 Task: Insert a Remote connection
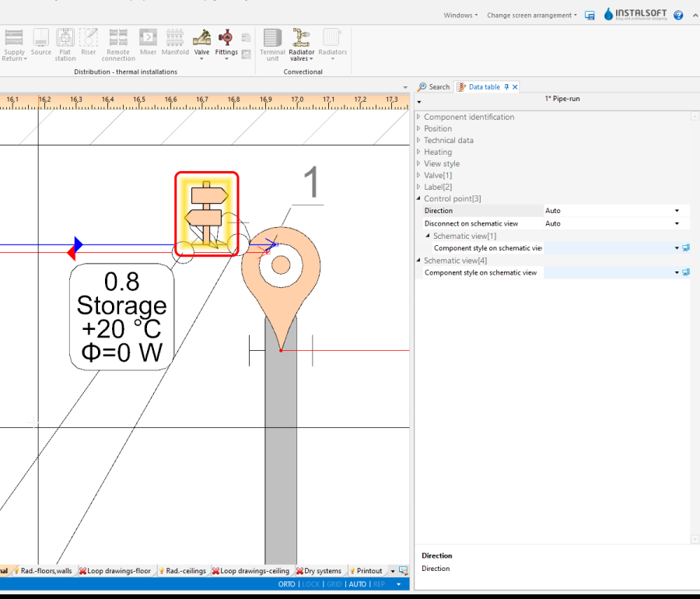point(118,44)
